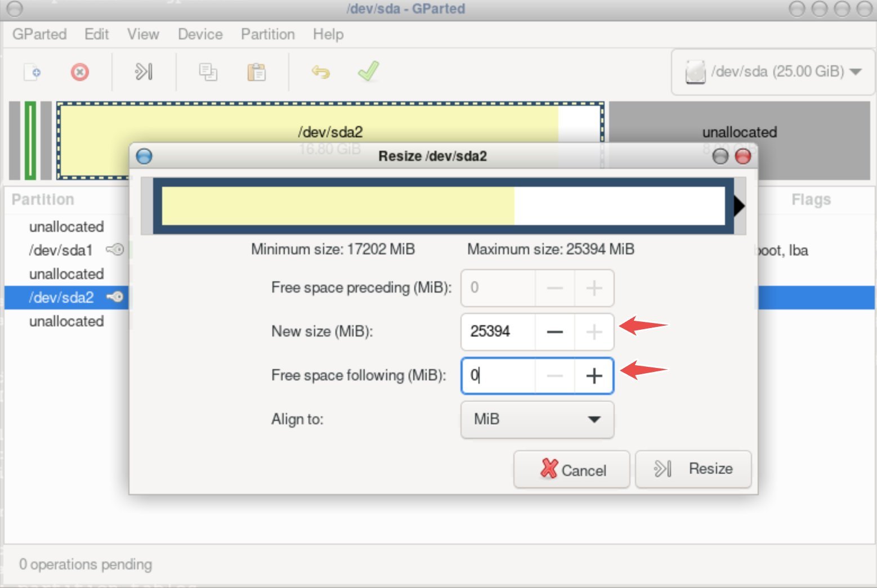Click the key icon next to /dev/sda2
This screenshot has height=588, width=877.
pyautogui.click(x=115, y=297)
